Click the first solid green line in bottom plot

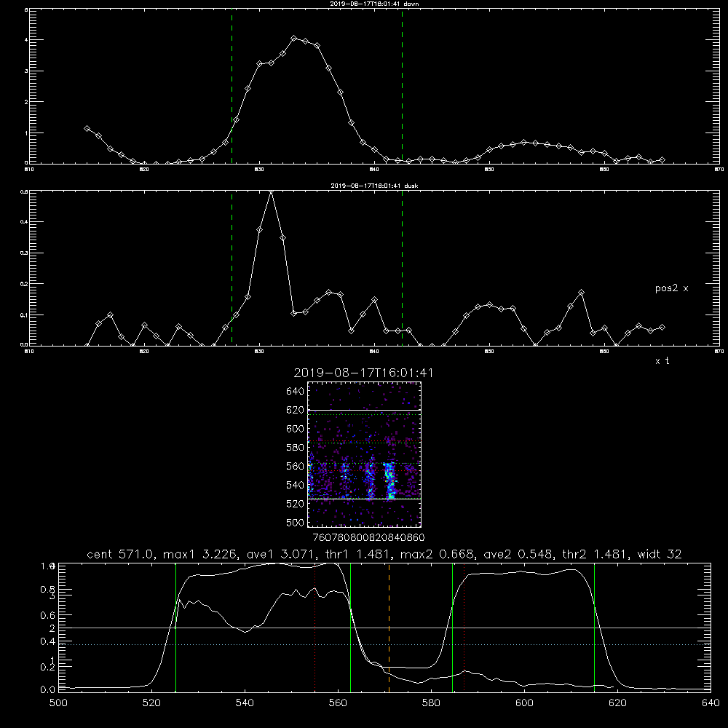tap(176, 628)
